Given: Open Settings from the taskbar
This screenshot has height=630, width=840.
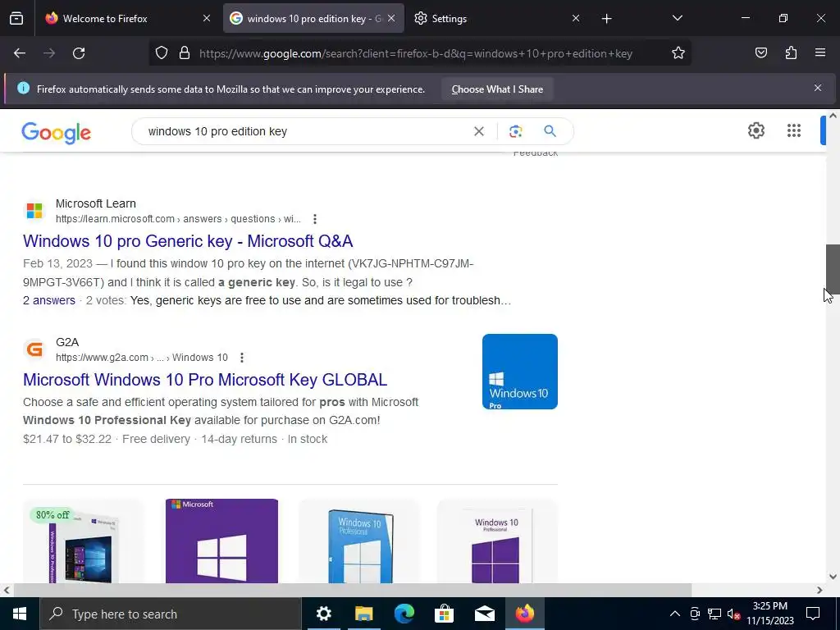Looking at the screenshot, I should click(323, 614).
